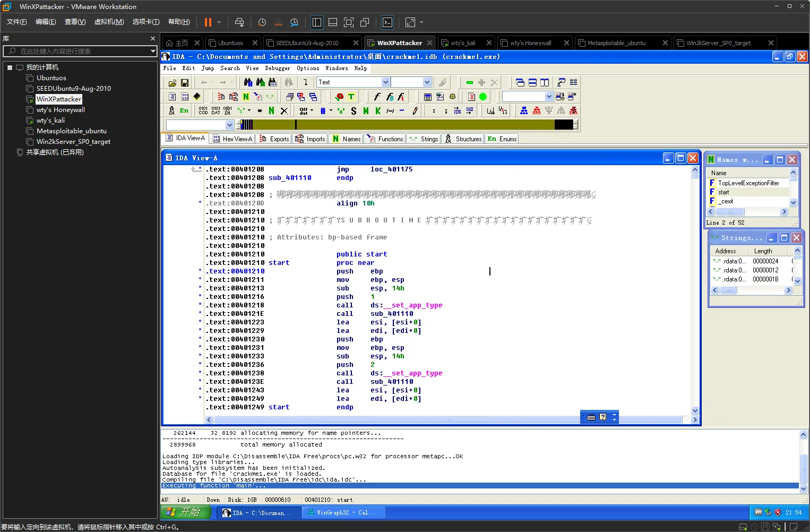Click WinGraph32 taskbar button
This screenshot has width=810, height=532.
(343, 512)
